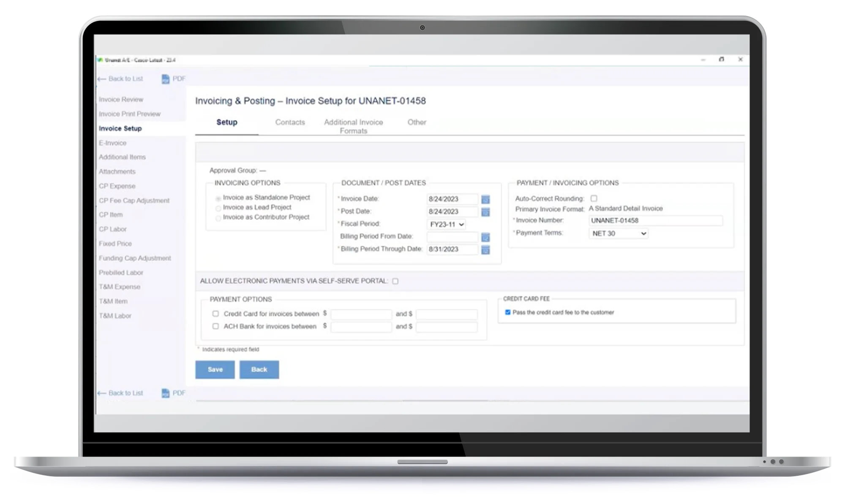This screenshot has width=845, height=504.
Task: Open T&M Item in sidebar
Action: 113,301
